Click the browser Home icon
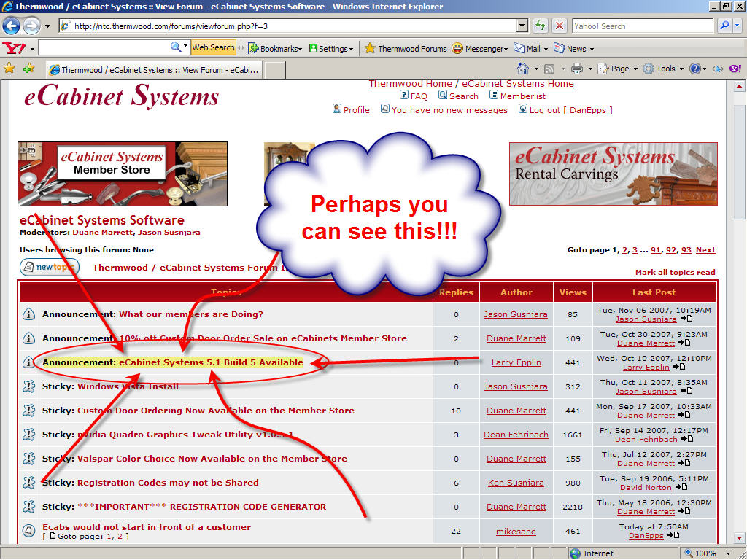Image resolution: width=747 pixels, height=560 pixels. pos(522,69)
